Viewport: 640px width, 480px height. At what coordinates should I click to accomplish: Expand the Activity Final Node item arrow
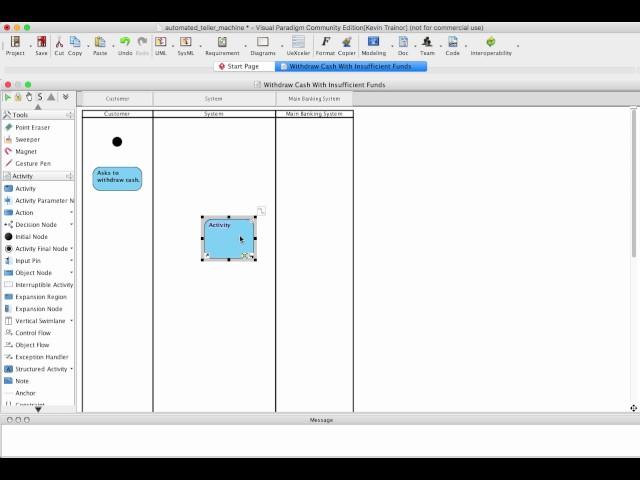coord(71,248)
